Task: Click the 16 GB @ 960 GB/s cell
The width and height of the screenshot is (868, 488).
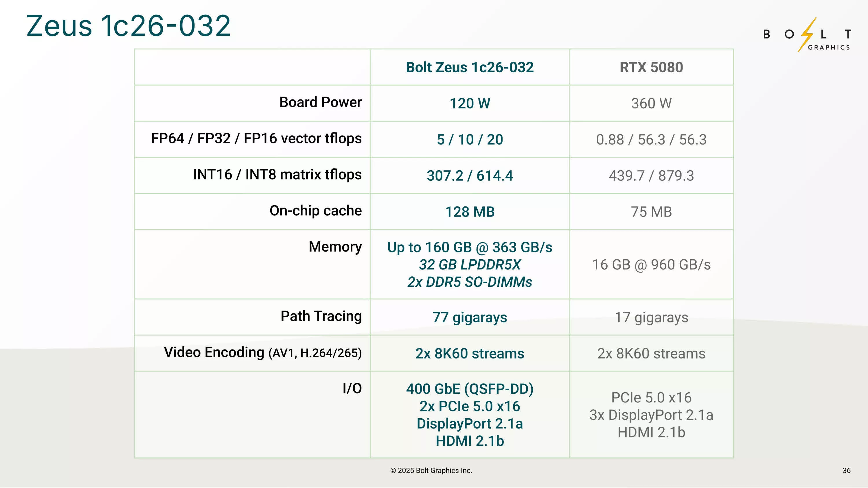Action: click(x=651, y=265)
